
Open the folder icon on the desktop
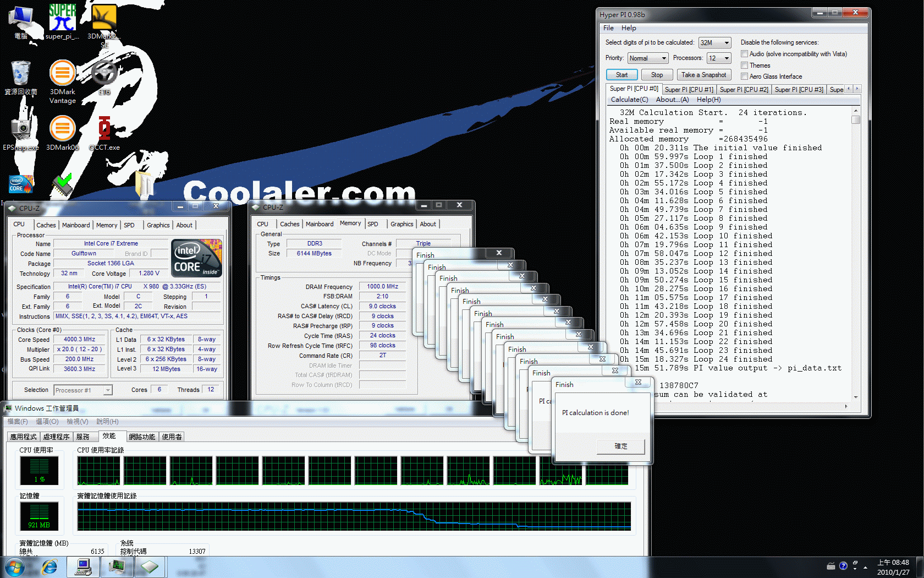(144, 184)
